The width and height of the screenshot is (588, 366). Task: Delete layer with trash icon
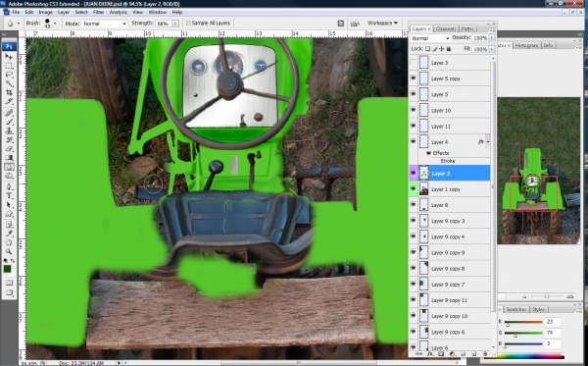485,353
